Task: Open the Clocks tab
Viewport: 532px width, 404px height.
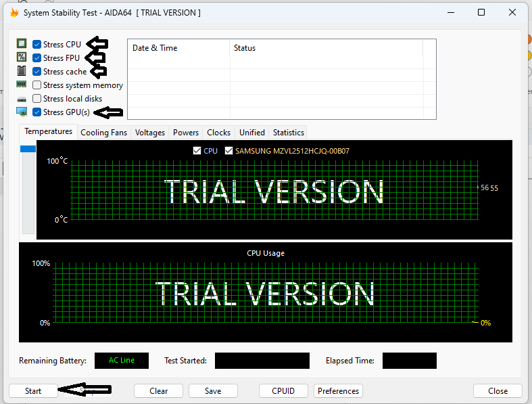Action: pos(218,133)
